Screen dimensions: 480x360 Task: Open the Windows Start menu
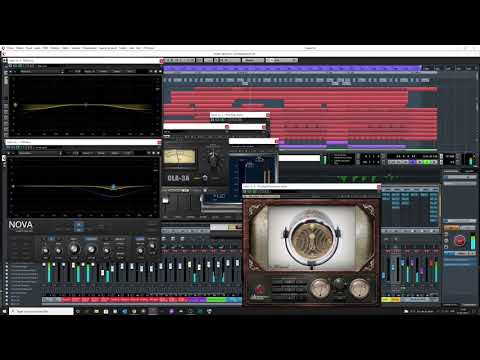tap(4, 311)
